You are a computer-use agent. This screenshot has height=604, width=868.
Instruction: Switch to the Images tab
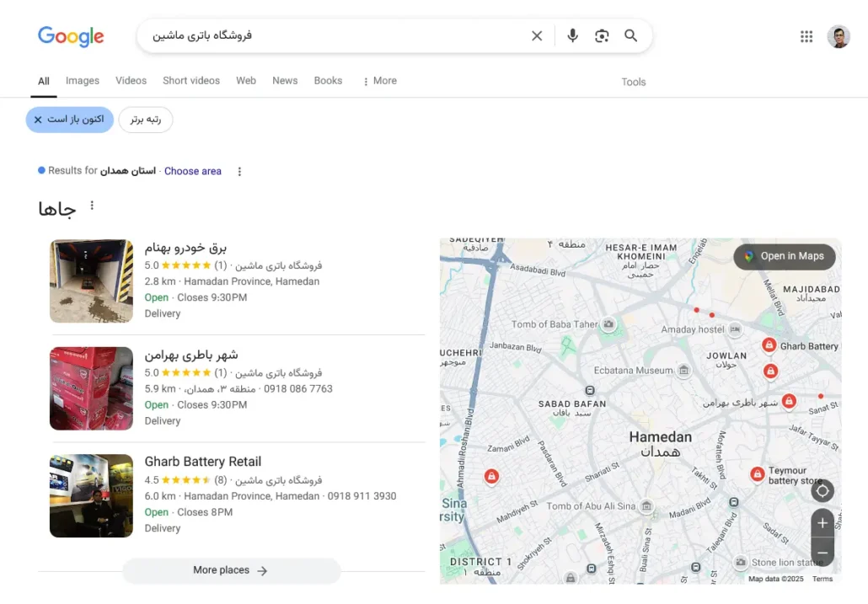tap(83, 81)
